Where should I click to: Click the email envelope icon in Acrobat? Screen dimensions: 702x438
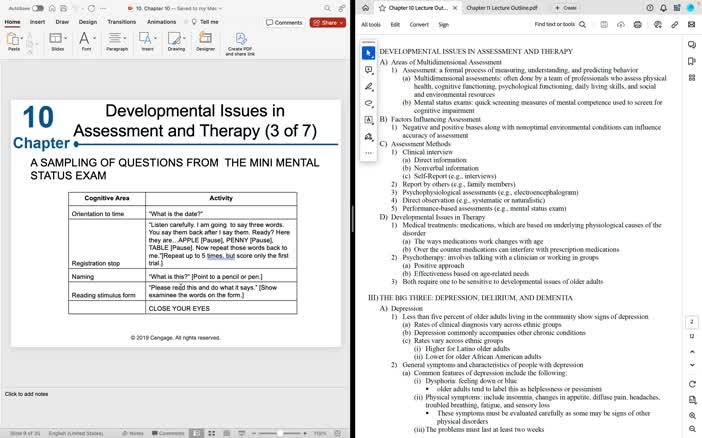pos(692,25)
